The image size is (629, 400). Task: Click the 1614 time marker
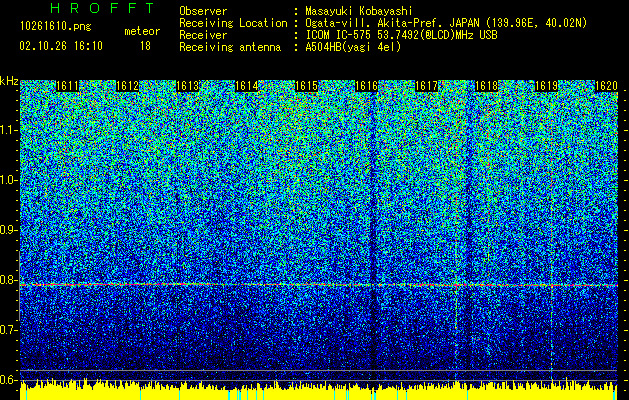tap(247, 86)
